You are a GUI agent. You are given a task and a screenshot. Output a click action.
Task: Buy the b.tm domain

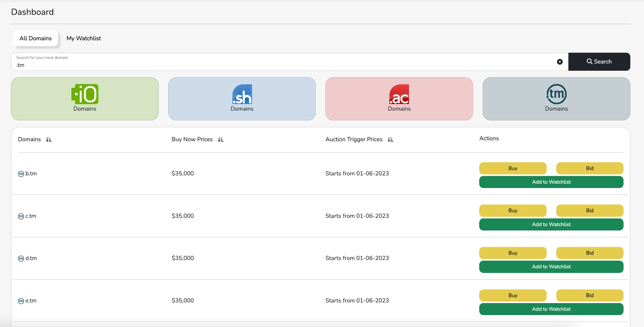click(513, 168)
